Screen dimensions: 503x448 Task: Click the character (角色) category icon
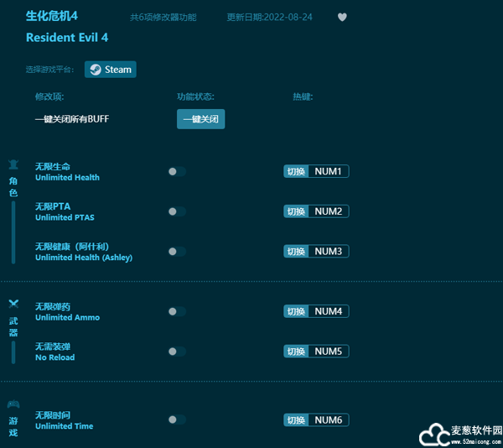(13, 164)
